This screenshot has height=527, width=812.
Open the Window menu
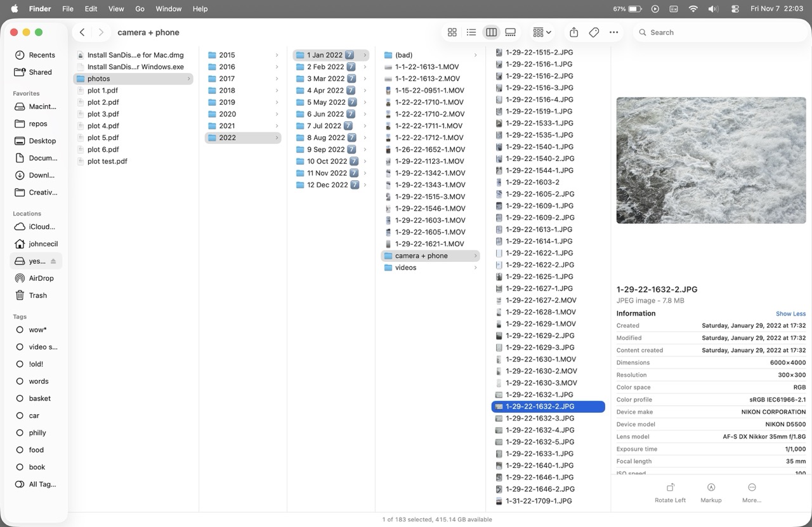click(x=169, y=9)
